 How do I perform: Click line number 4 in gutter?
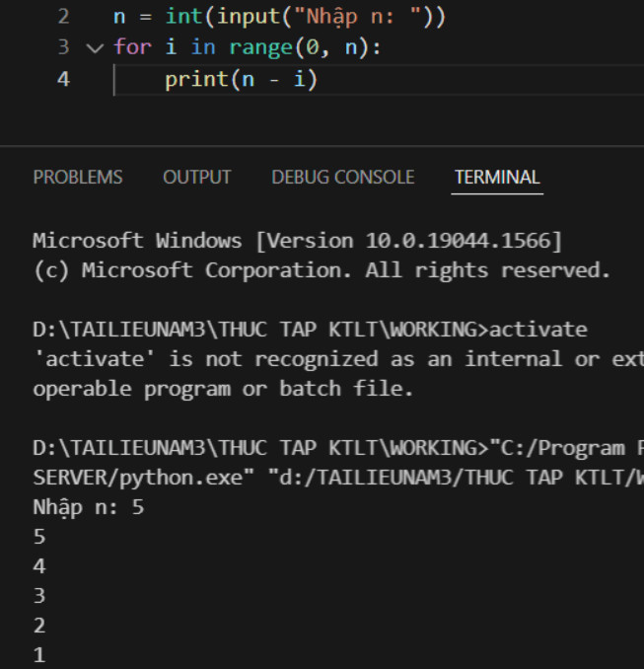click(63, 79)
